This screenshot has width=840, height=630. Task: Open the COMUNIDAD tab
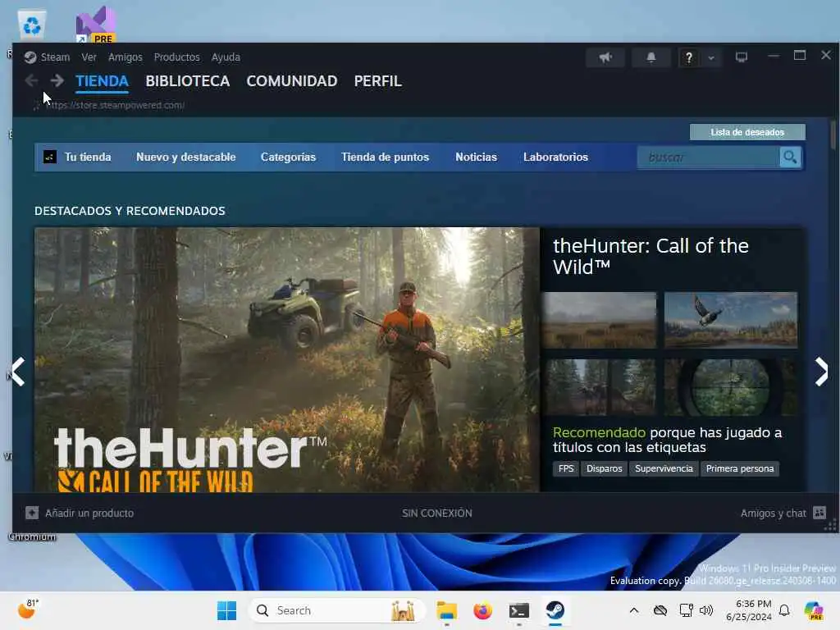click(x=292, y=81)
